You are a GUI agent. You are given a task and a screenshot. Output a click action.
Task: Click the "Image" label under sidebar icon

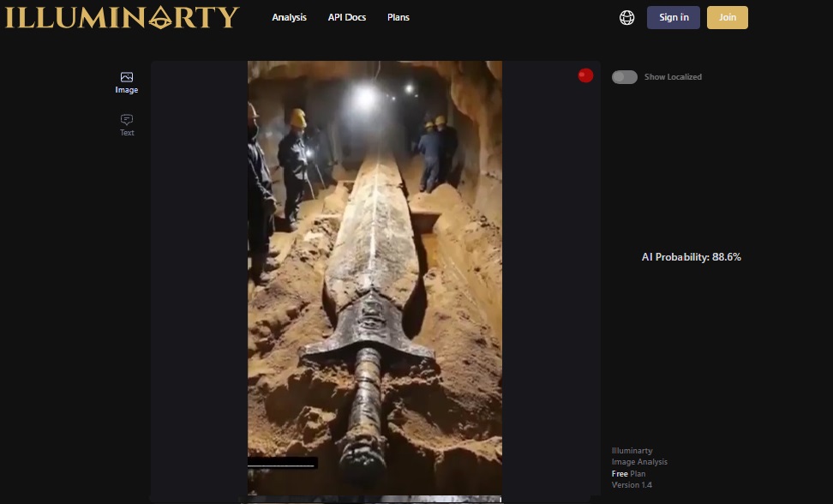127,90
